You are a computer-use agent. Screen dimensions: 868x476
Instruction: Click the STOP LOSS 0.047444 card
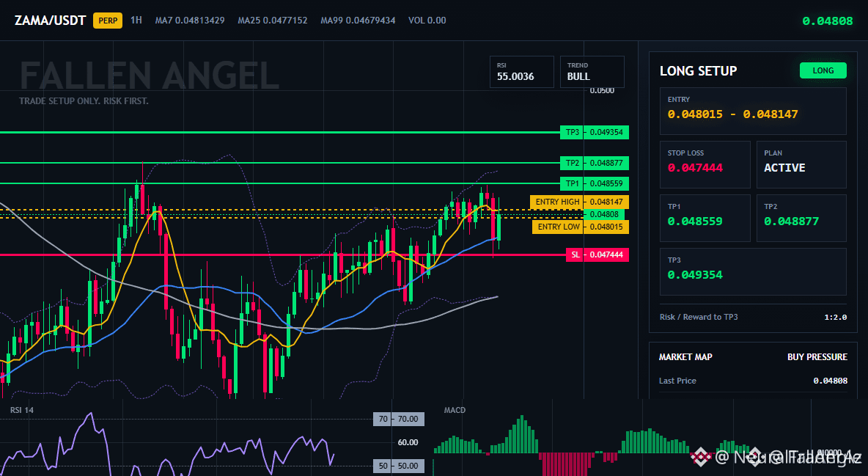click(x=705, y=164)
